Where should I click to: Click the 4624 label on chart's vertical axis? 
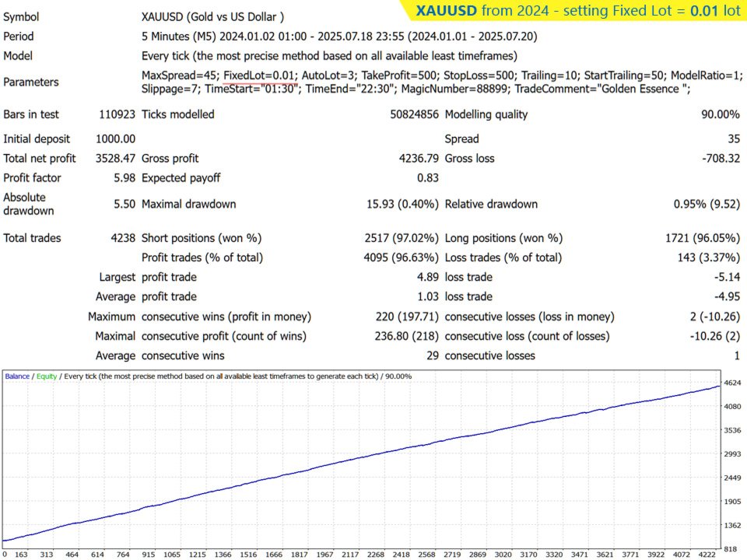(x=732, y=383)
